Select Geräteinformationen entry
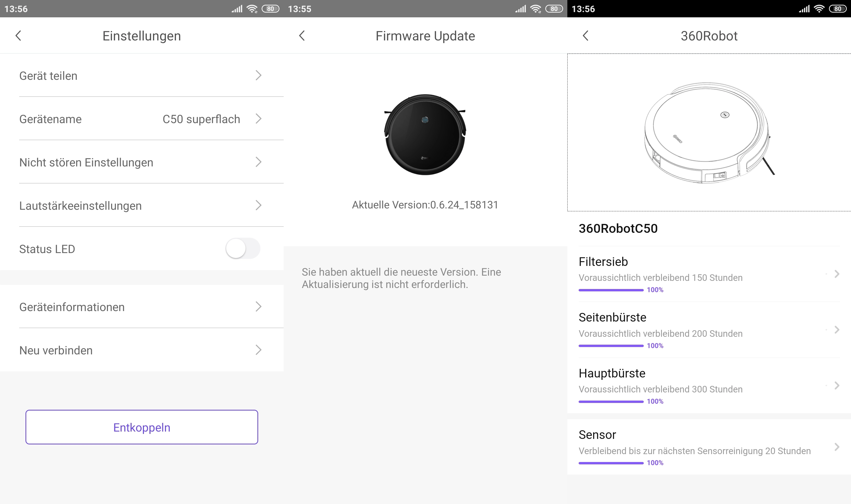851x504 pixels. (142, 307)
